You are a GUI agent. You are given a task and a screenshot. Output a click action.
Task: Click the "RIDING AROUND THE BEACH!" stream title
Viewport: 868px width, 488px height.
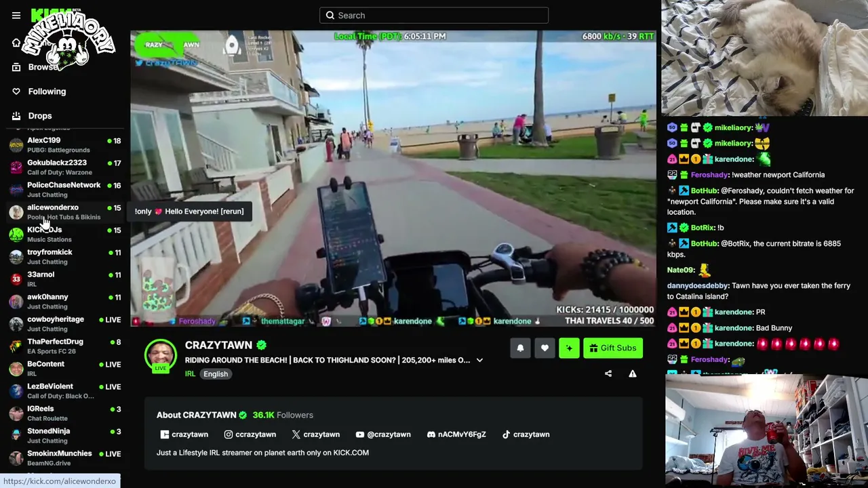pyautogui.click(x=328, y=361)
